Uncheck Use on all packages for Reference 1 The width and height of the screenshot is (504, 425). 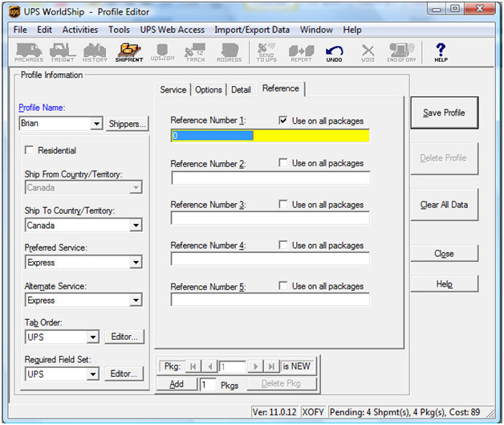(x=282, y=121)
